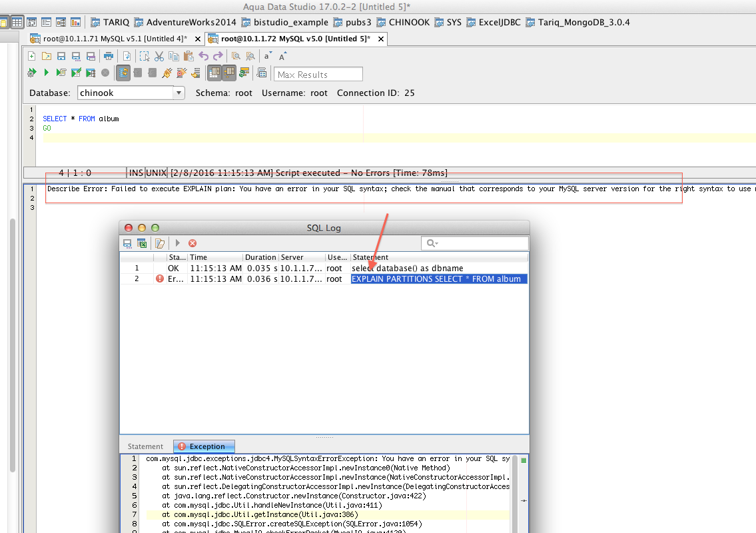Open the TARIQ server shortcut
The height and width of the screenshot is (533, 756).
pos(110,22)
